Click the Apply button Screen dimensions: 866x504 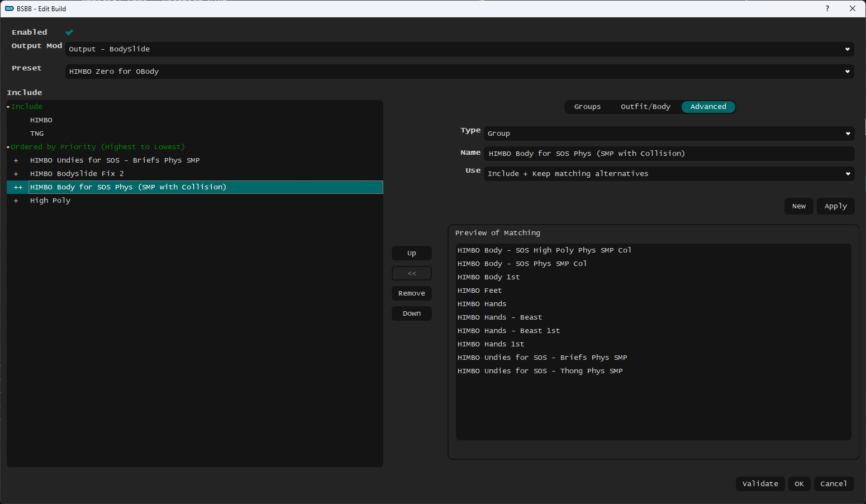click(x=835, y=206)
